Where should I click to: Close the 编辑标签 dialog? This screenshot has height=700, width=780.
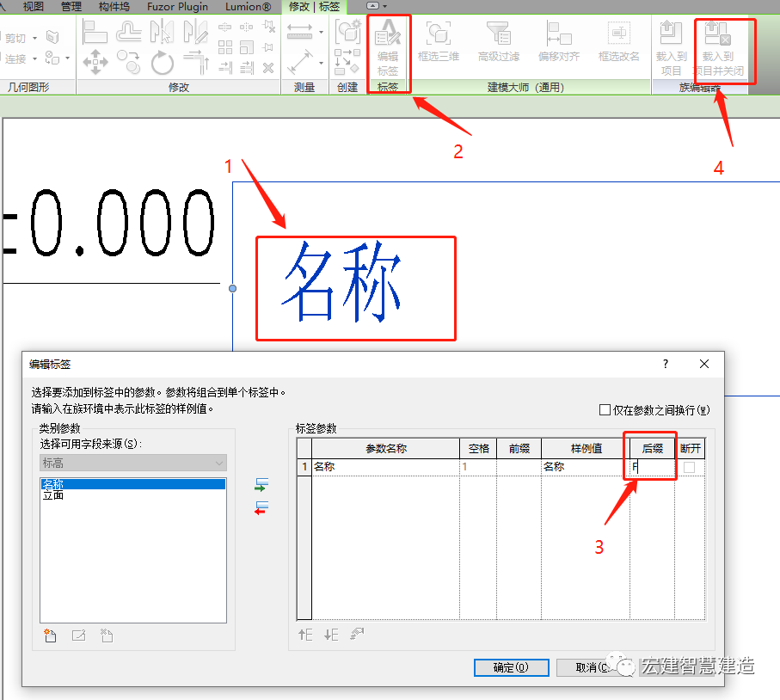(x=704, y=364)
